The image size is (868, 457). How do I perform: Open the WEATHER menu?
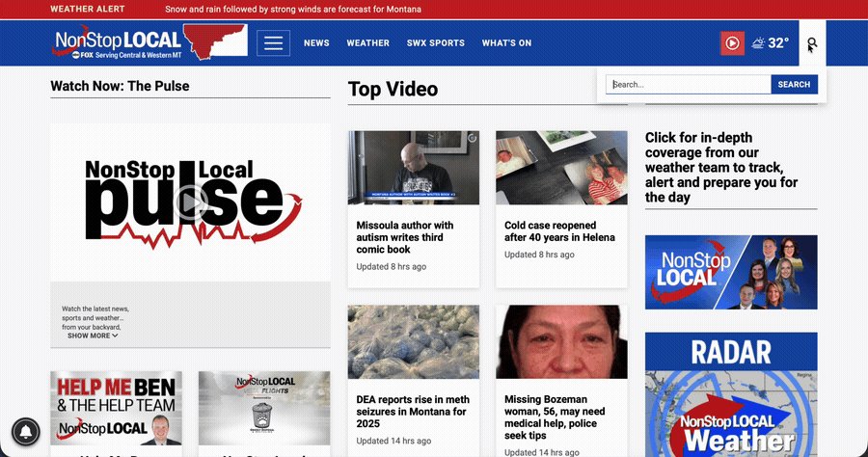tap(368, 43)
